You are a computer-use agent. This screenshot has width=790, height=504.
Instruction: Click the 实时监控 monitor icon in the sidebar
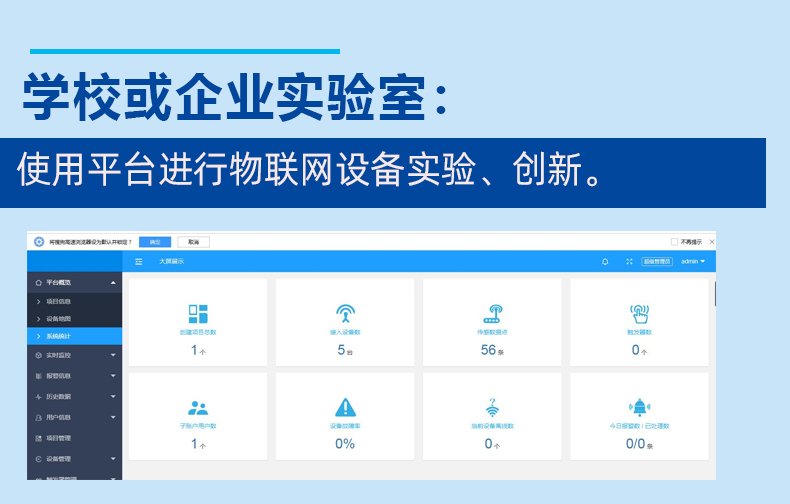pyautogui.click(x=38, y=355)
